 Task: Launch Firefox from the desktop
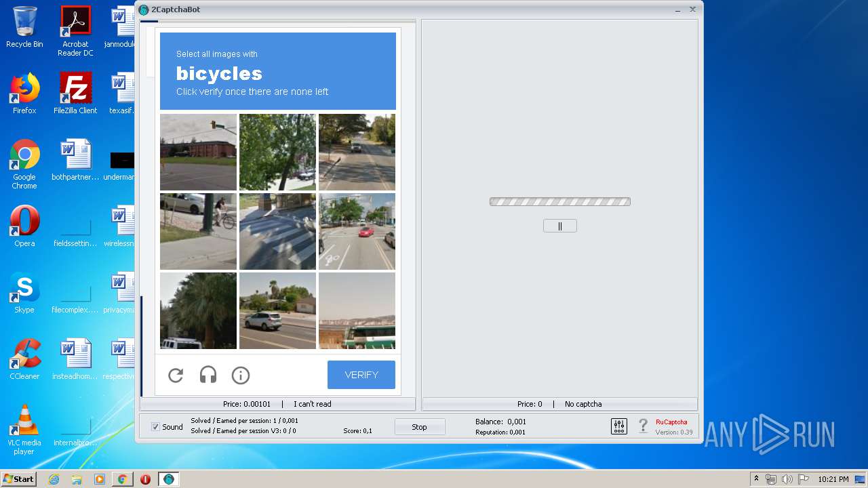point(24,94)
